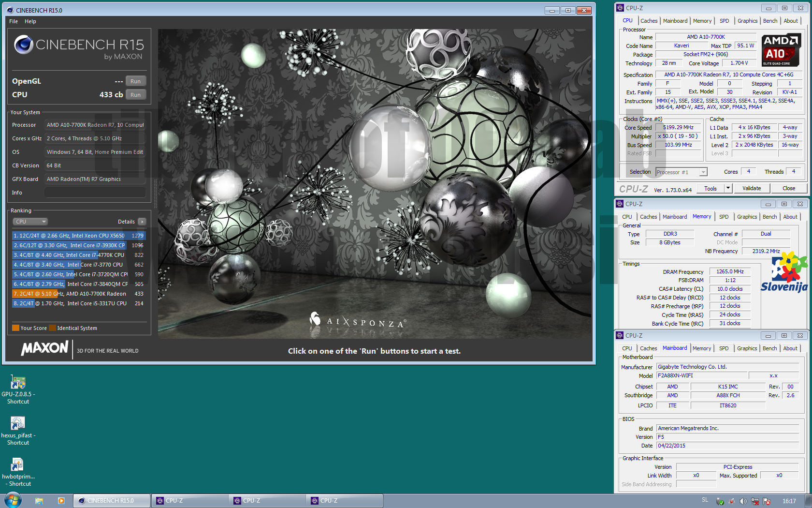Image resolution: width=812 pixels, height=508 pixels.
Task: Open the CPU ranking type dropdown
Action: [x=30, y=222]
